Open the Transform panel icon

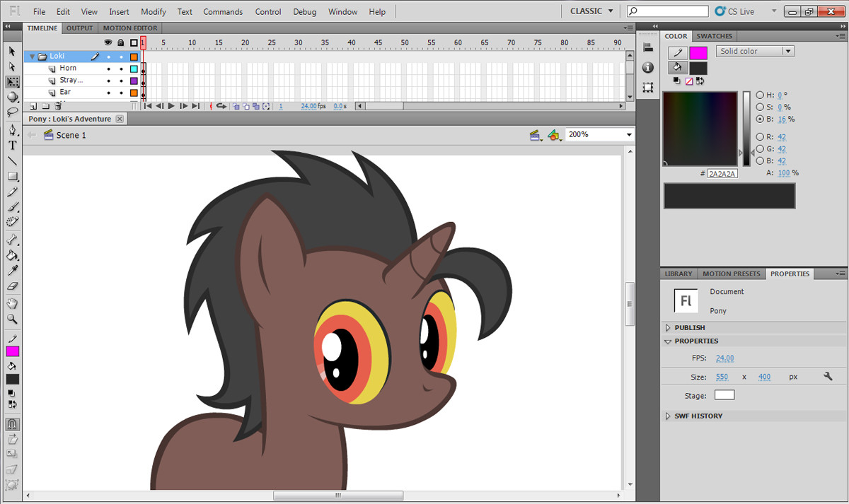point(648,88)
